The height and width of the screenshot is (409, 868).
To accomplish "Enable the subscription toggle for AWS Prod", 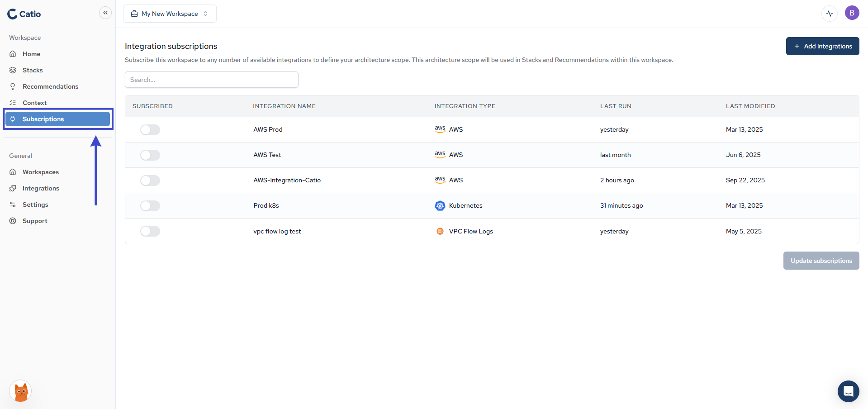I will tap(150, 129).
